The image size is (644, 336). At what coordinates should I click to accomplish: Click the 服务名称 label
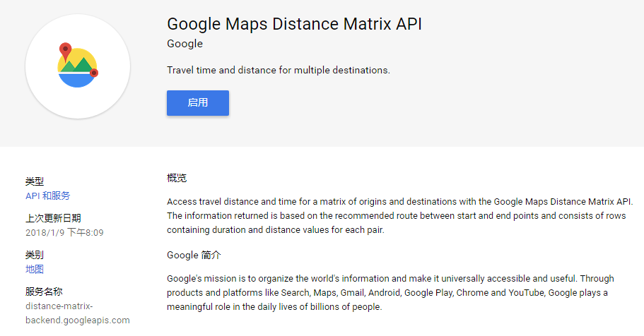44,292
